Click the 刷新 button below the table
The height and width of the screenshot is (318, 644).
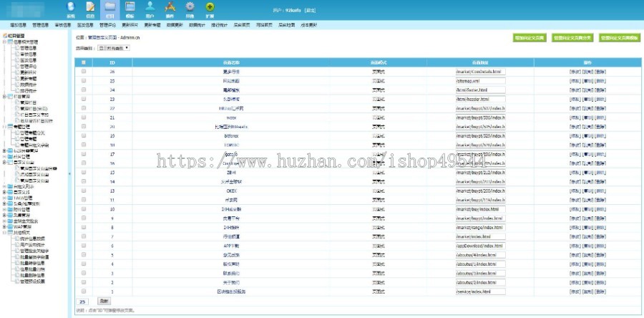(x=104, y=302)
